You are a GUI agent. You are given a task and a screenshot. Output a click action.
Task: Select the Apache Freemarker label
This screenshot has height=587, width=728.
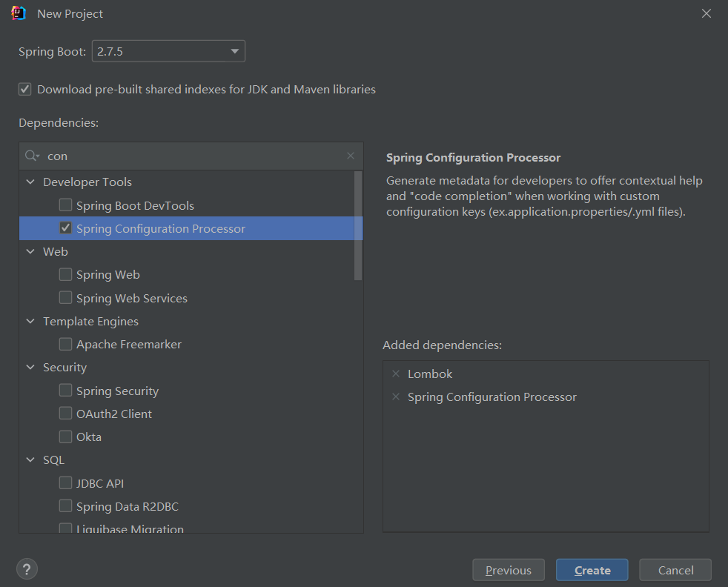[x=129, y=345]
